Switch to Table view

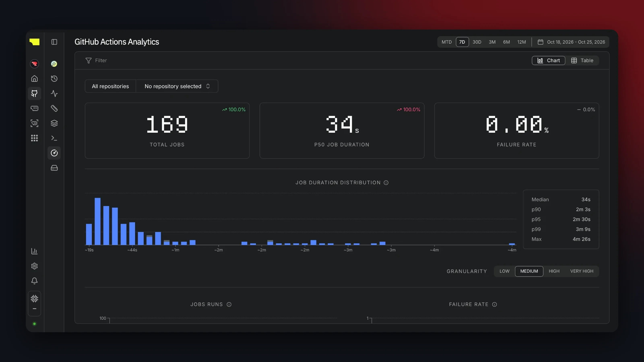[x=582, y=61]
